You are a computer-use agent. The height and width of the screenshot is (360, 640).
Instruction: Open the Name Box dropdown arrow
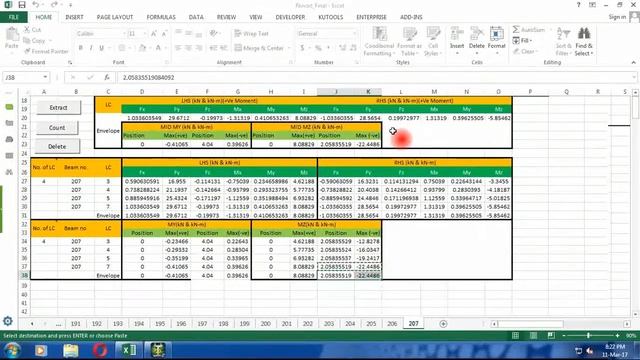point(45,77)
